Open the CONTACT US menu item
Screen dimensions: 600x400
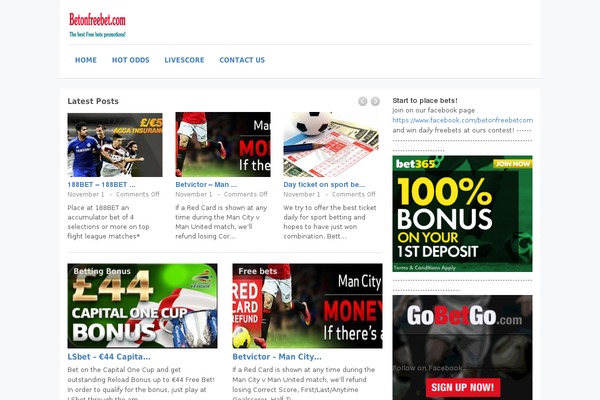pyautogui.click(x=242, y=60)
